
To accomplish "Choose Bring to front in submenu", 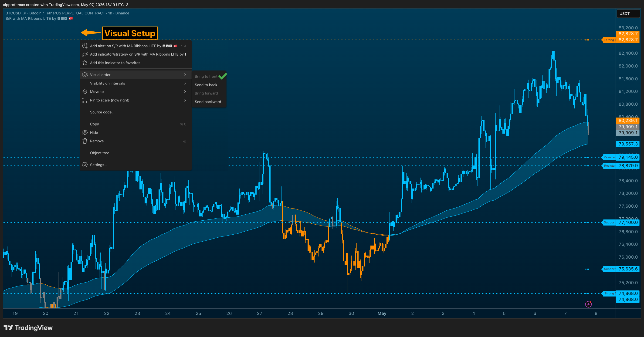I will pyautogui.click(x=209, y=76).
